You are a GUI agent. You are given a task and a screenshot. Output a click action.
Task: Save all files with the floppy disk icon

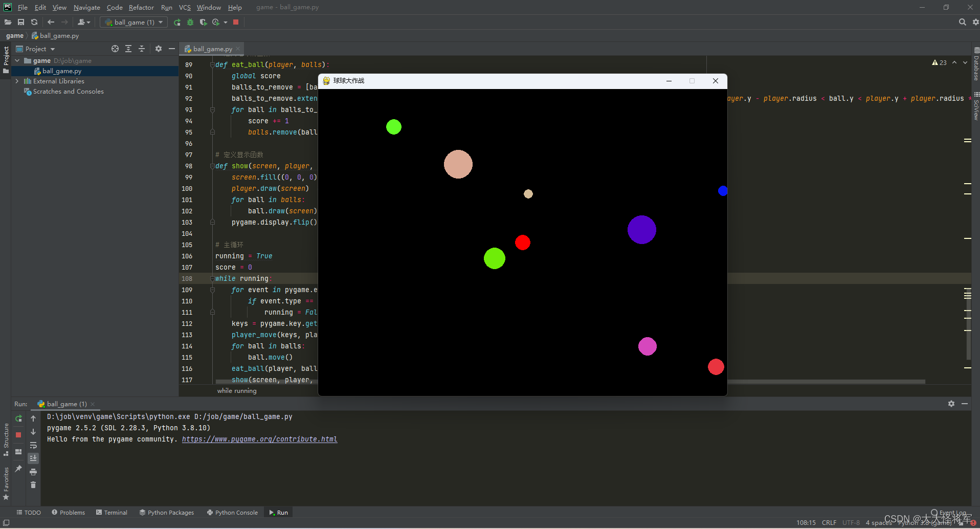21,22
